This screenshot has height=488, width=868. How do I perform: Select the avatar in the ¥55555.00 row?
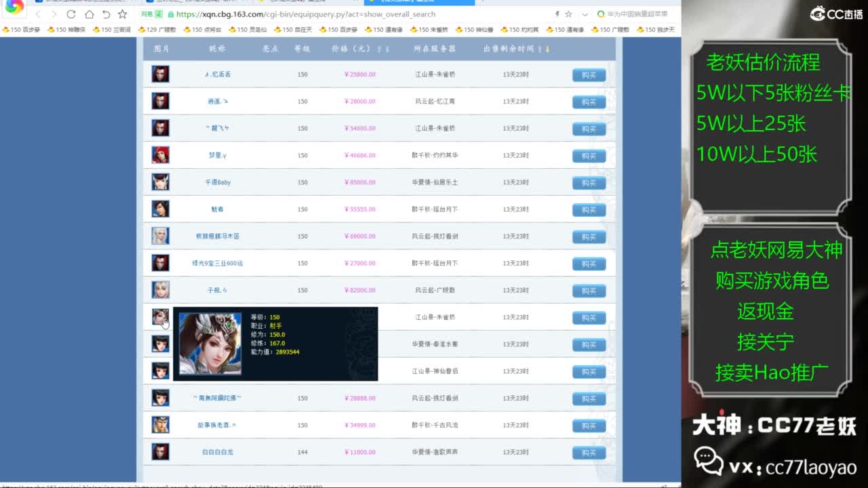tap(160, 209)
